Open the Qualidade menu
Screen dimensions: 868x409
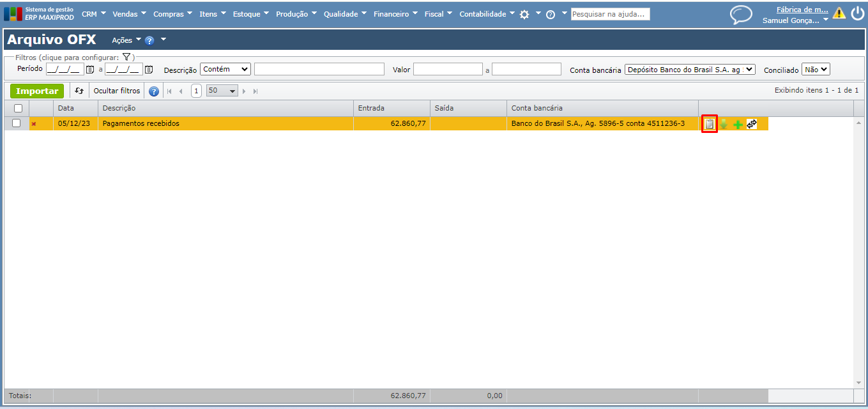tap(345, 13)
